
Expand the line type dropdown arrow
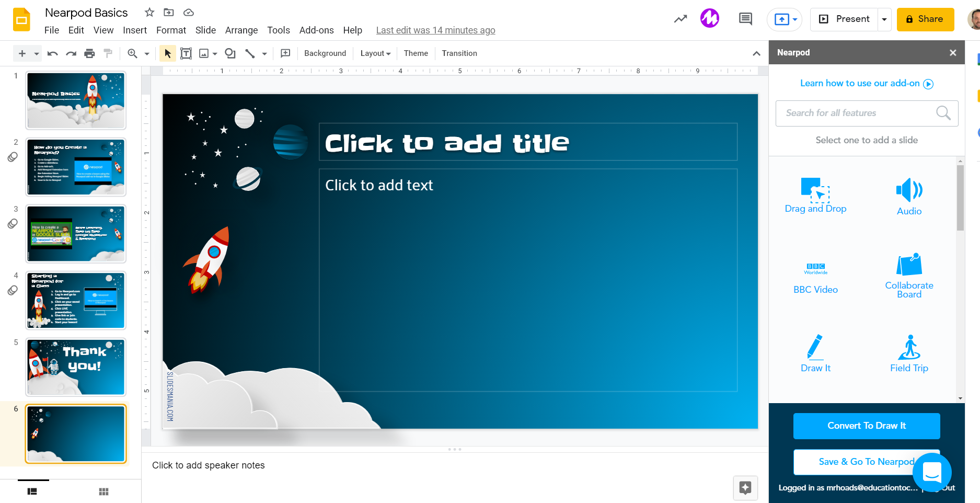tap(264, 54)
